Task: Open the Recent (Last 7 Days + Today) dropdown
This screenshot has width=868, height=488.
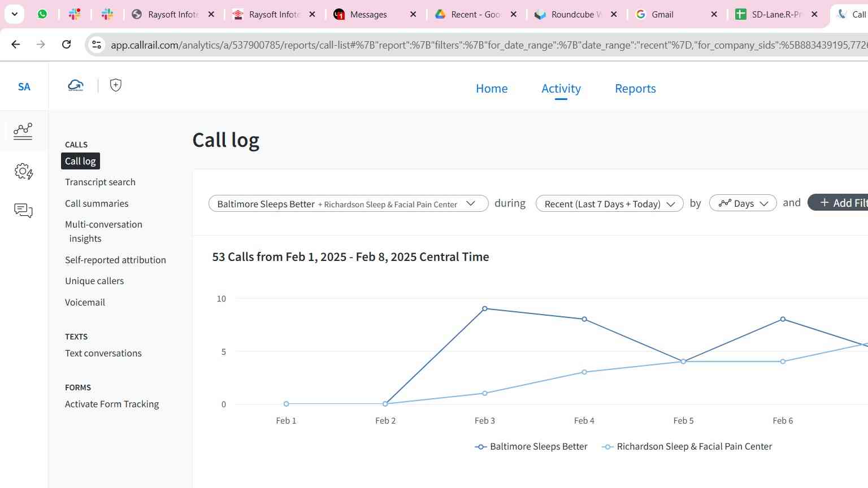Action: [609, 203]
